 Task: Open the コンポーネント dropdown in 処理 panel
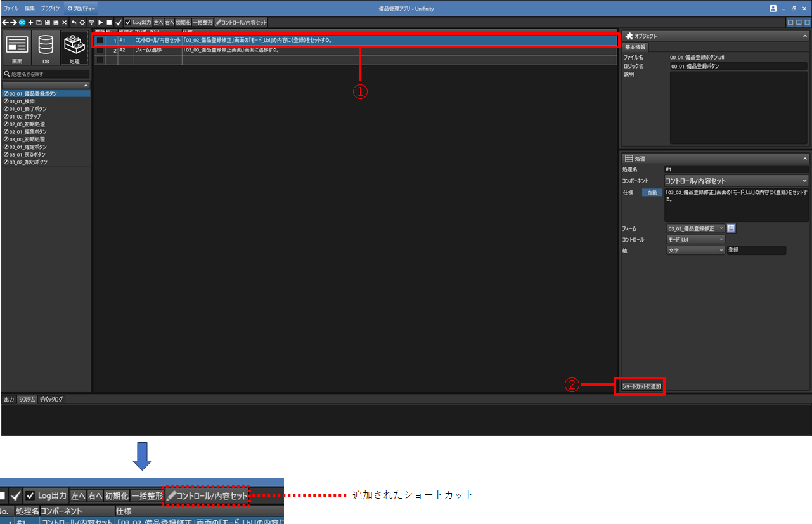pos(736,181)
